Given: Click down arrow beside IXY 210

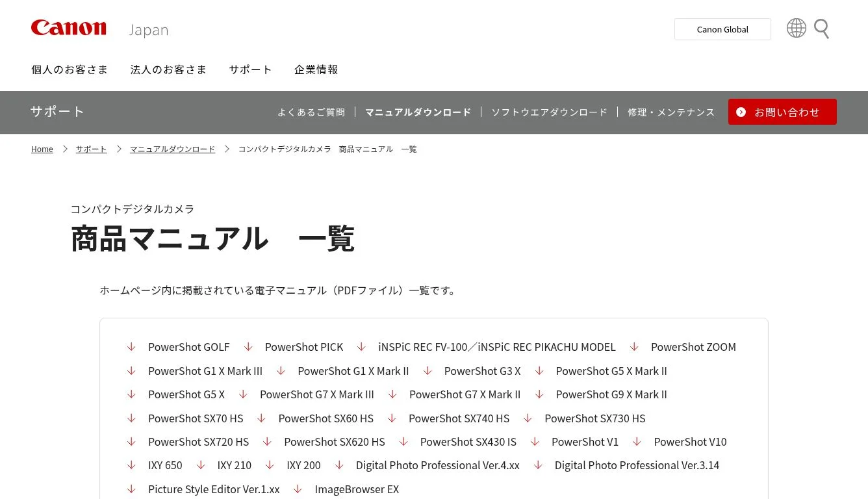Looking at the screenshot, I should (x=201, y=465).
